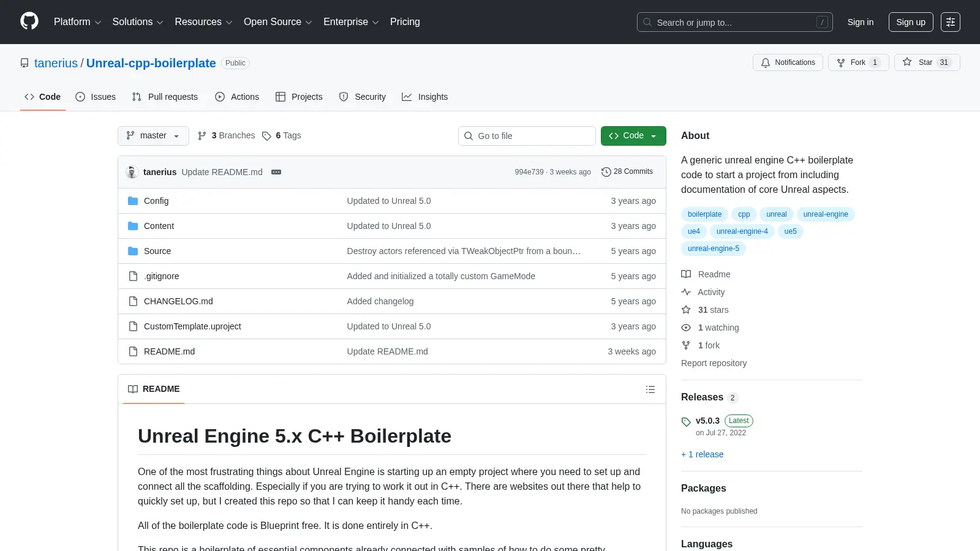
Task: Click the .gitignore file icon
Action: [133, 276]
